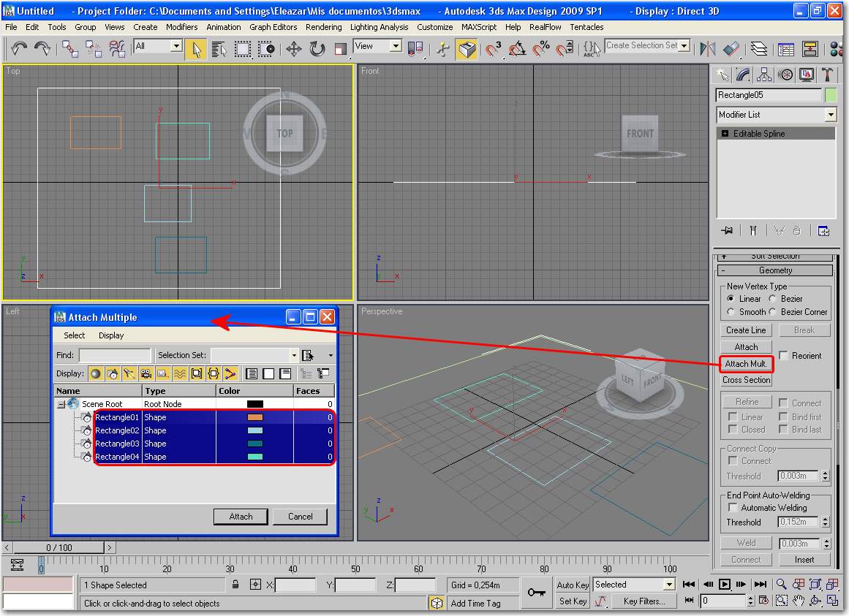
Task: Click the Rectangle05 object color swatch
Action: coord(831,95)
